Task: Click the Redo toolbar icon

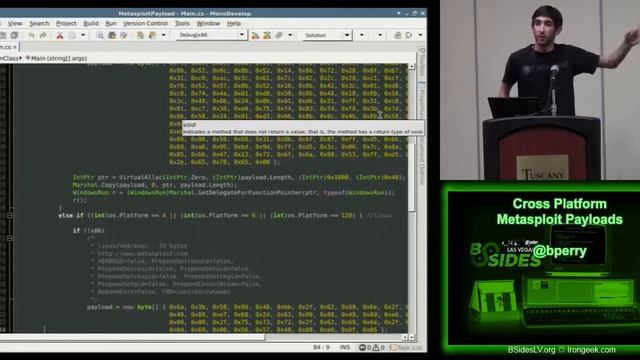Action: [43, 36]
